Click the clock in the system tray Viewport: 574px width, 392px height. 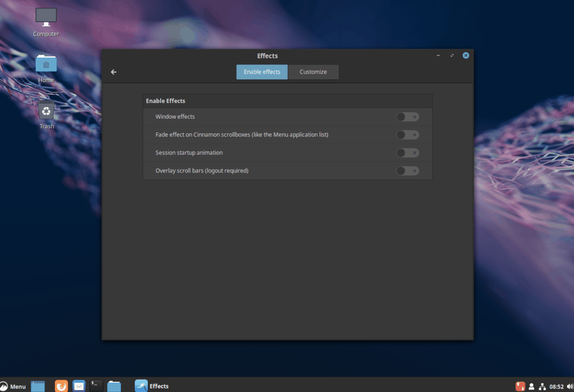tap(556, 386)
